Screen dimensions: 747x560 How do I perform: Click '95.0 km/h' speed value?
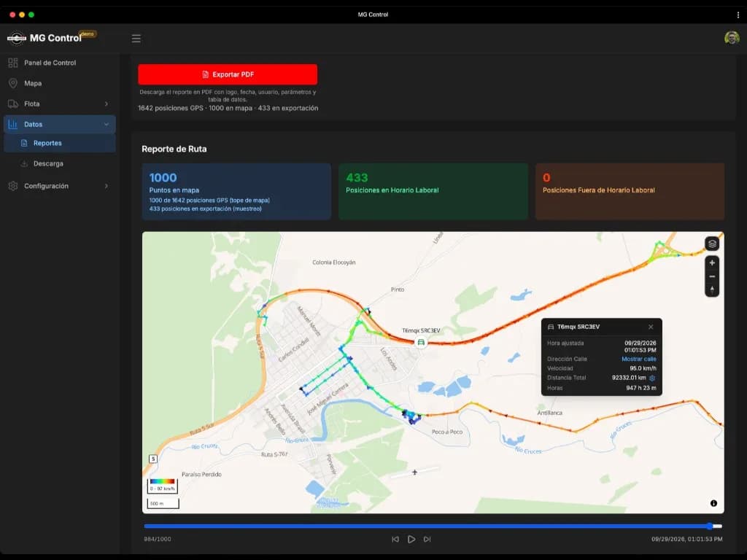click(643, 368)
